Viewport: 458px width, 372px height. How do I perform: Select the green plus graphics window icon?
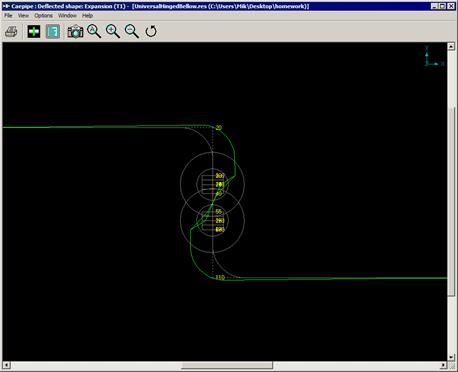(34, 32)
